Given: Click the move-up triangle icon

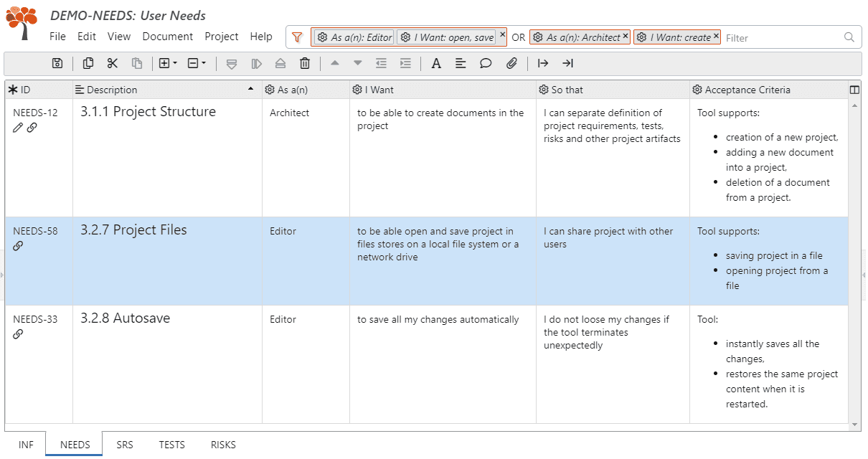Looking at the screenshot, I should [x=334, y=63].
